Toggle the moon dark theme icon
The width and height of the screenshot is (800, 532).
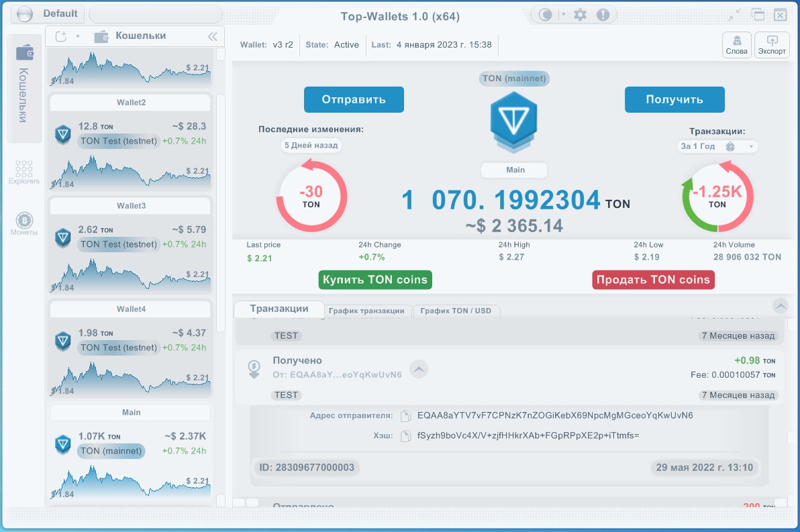(x=546, y=15)
